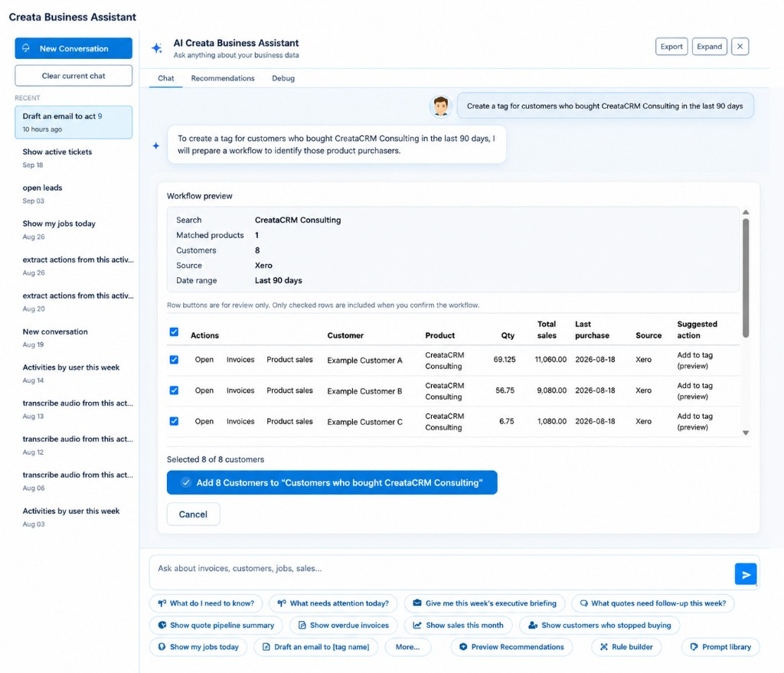Open 'Activities by user this week' from Aug 03
Viewport: 784px width, 673px height.
(x=73, y=518)
